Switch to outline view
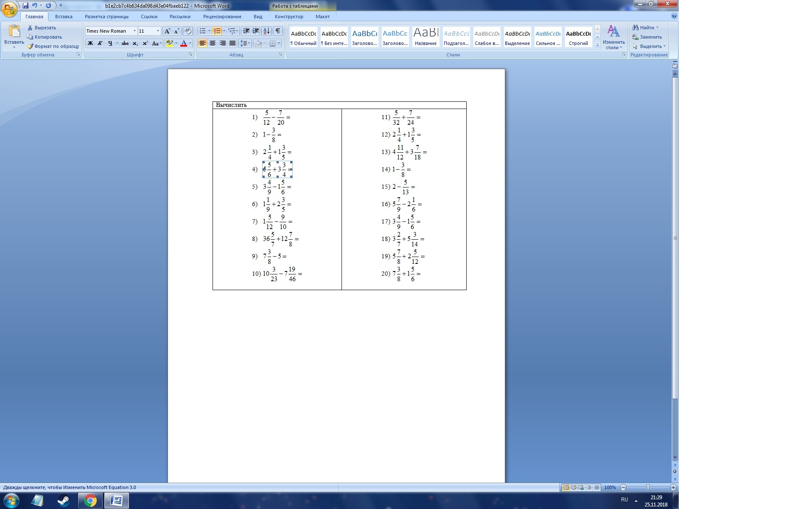The height and width of the screenshot is (509, 812). click(589, 487)
